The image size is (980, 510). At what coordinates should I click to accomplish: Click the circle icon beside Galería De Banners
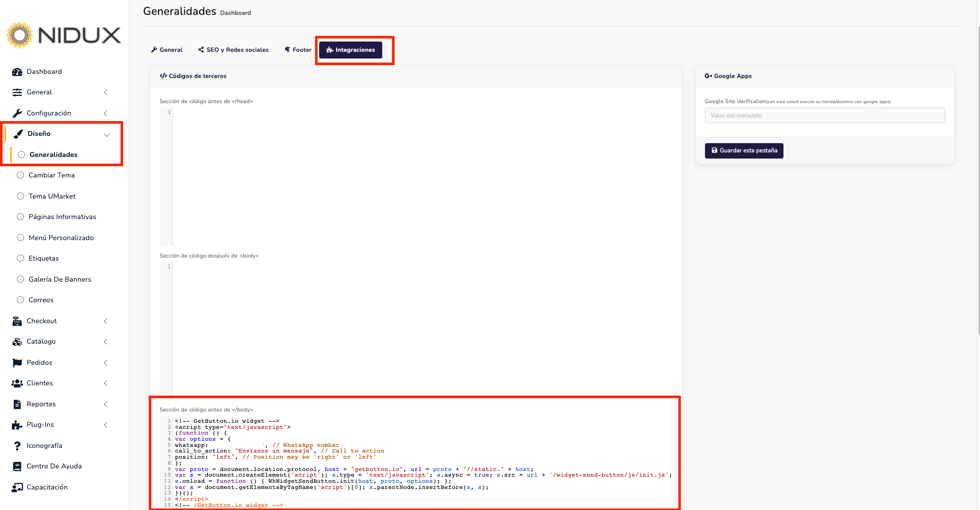pyautogui.click(x=21, y=279)
